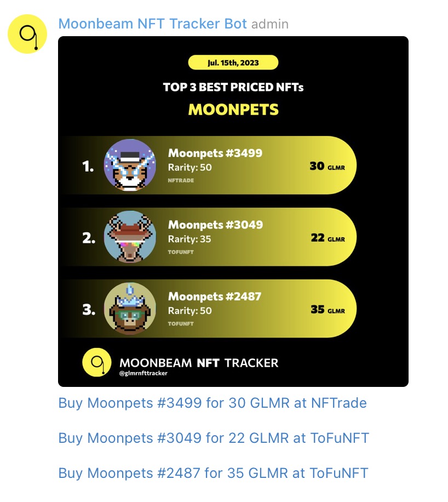
Task: Click the MOONPETS collection title
Action: point(233,109)
